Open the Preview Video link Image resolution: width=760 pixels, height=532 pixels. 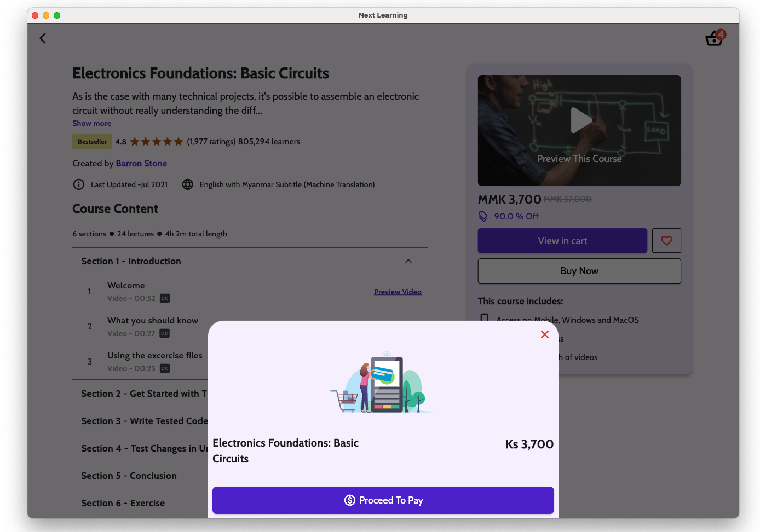point(398,292)
